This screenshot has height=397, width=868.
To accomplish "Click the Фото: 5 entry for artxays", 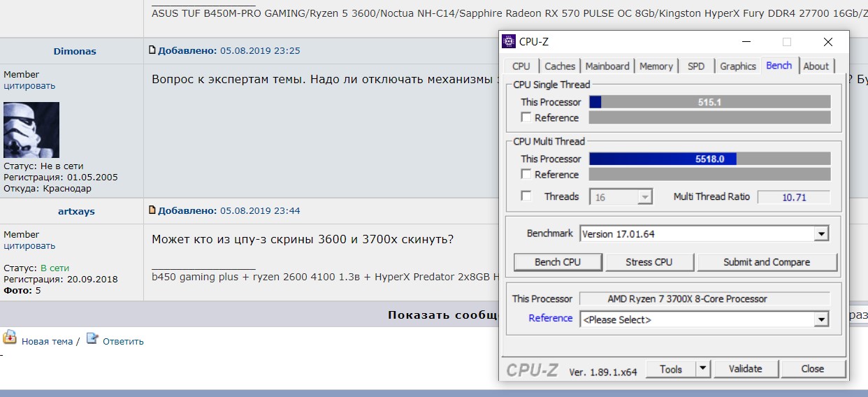I will click(x=22, y=290).
